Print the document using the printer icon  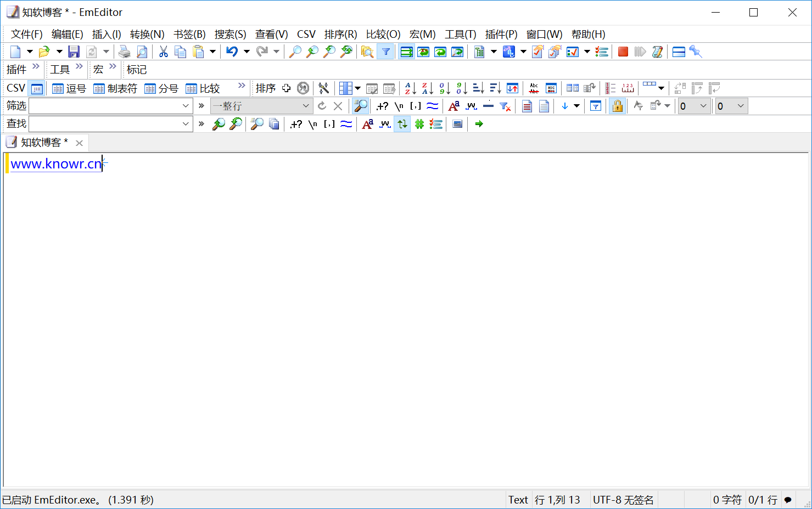click(125, 52)
